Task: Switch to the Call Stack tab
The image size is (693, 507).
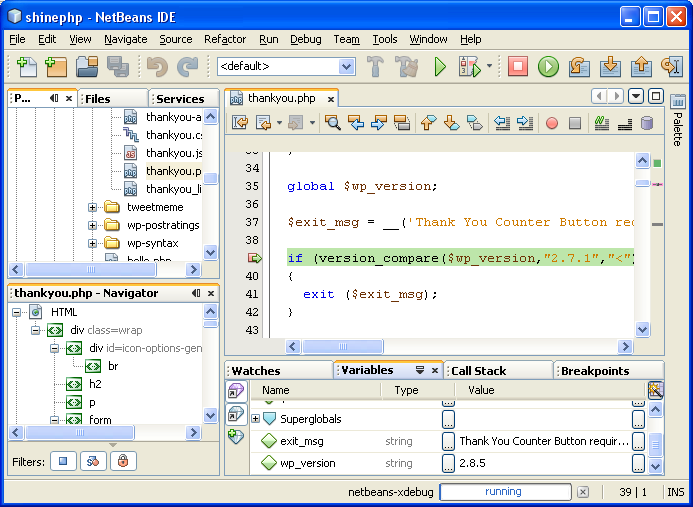Action: pyautogui.click(x=477, y=370)
